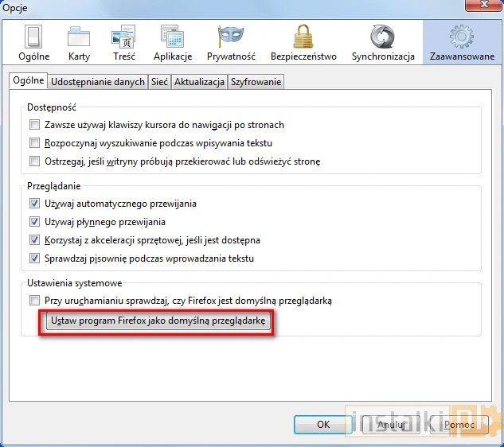Image resolution: width=504 pixels, height=447 pixels.
Task: Click Ustaw program Firefox jako domyślną przeglądarkę
Action: pyautogui.click(x=156, y=322)
